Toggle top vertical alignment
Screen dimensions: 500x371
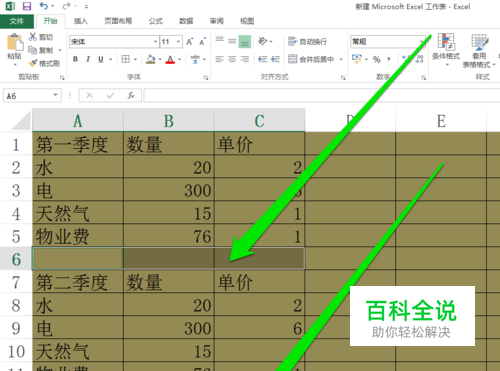pyautogui.click(x=219, y=41)
